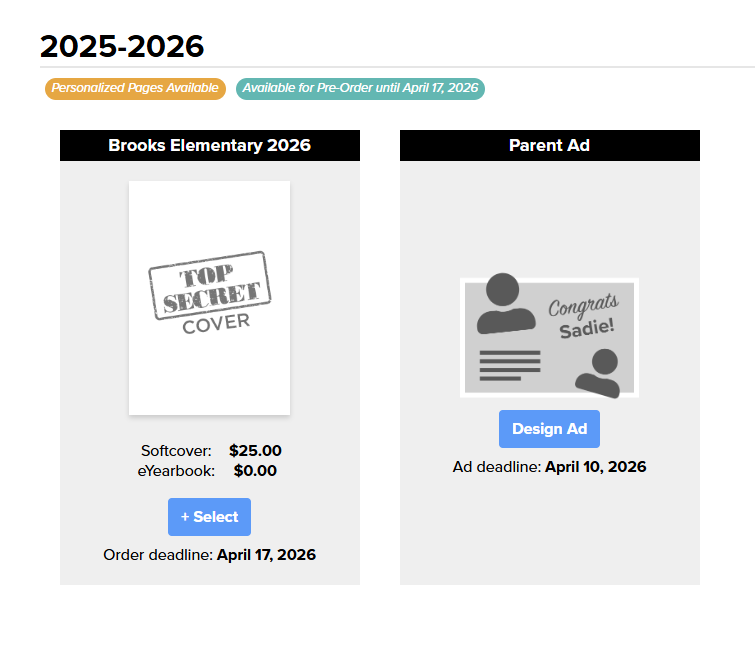Select the $25.00 softcover price
Viewport: 755px width, 645px height.
coord(255,451)
